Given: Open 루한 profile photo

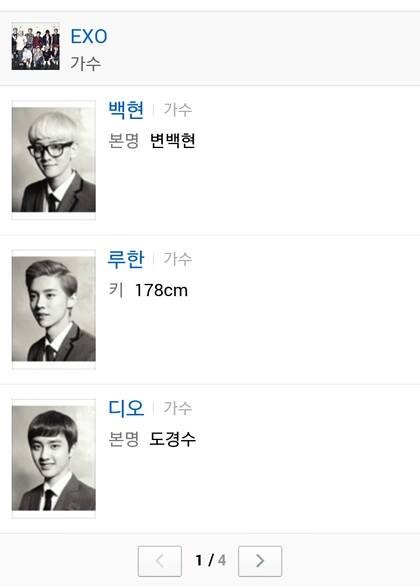Looking at the screenshot, I should (x=54, y=309).
